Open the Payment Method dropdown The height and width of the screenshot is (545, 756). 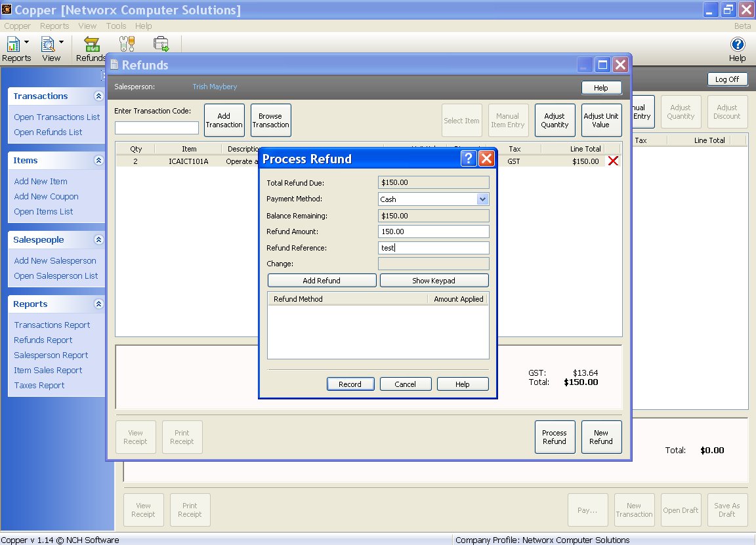[482, 199]
